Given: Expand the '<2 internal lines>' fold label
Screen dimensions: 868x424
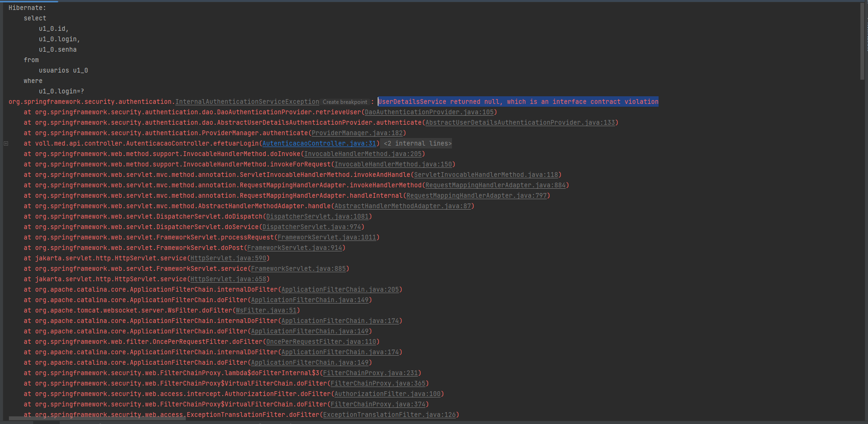Looking at the screenshot, I should click(x=417, y=143).
